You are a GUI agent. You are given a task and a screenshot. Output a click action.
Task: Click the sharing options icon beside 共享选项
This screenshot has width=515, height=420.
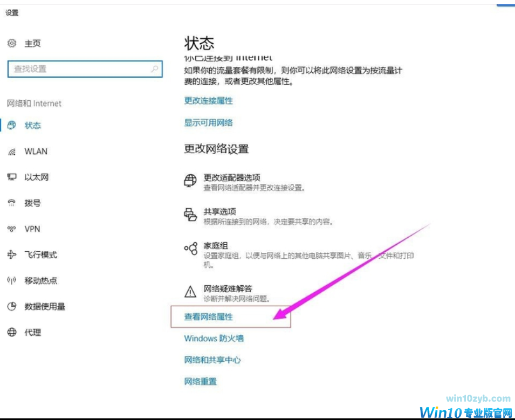tap(190, 215)
